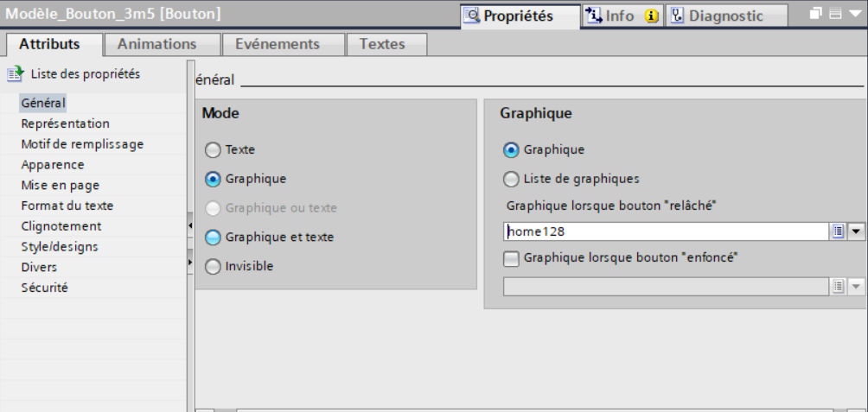Select the Texte mode radio button
Screen dimensions: 868x412
(213, 149)
